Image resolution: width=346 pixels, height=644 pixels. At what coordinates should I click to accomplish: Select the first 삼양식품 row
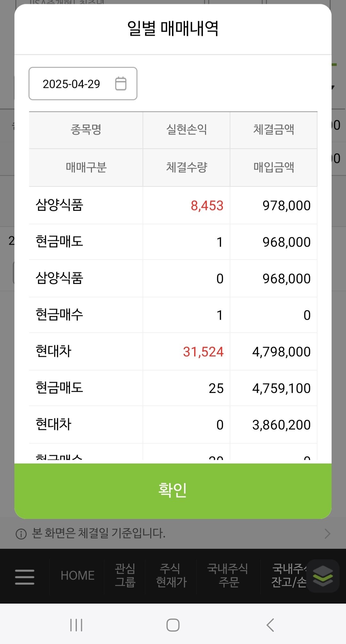[x=173, y=205]
